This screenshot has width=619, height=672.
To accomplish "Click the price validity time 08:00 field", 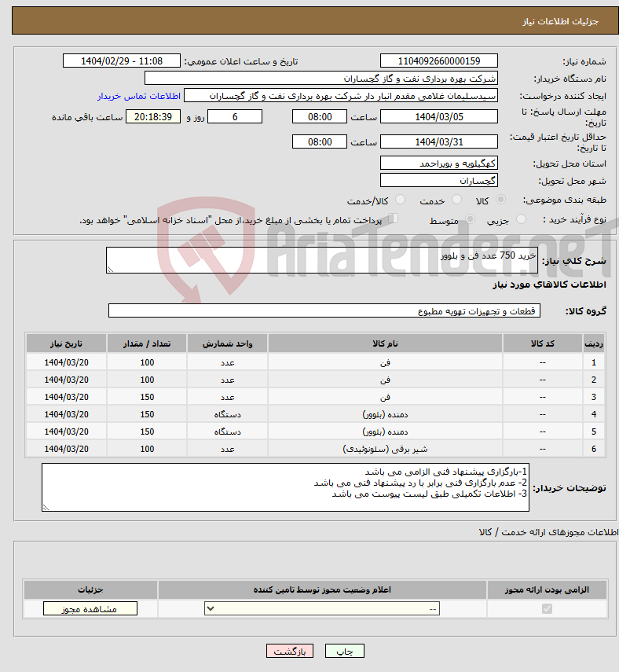I will [320, 141].
